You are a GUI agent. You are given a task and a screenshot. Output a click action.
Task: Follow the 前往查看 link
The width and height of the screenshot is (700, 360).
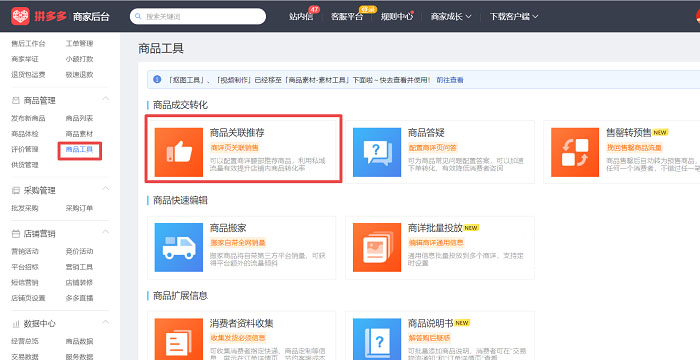click(x=450, y=80)
